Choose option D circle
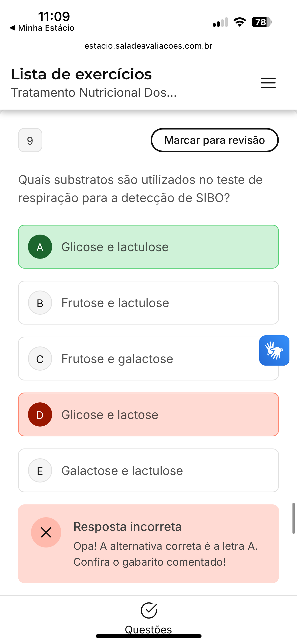 coord(40,414)
